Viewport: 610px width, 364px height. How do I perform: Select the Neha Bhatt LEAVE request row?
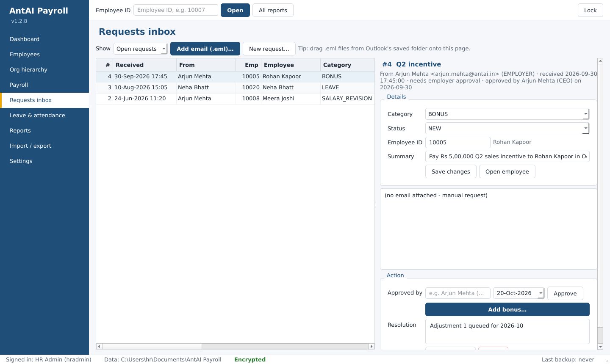[235, 88]
